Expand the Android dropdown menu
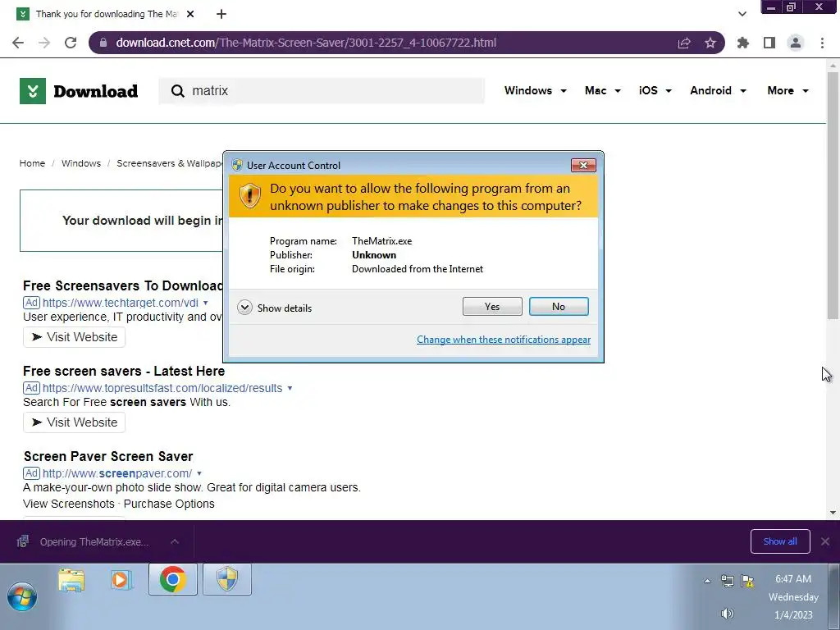The height and width of the screenshot is (630, 840). 719,90
